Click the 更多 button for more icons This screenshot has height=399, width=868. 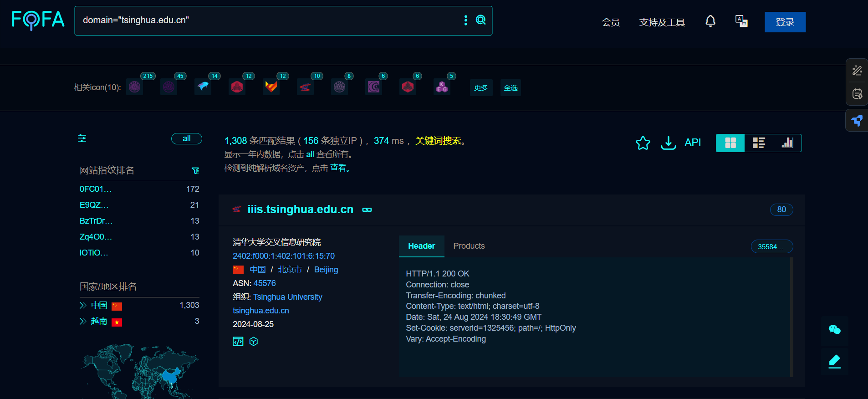[481, 87]
